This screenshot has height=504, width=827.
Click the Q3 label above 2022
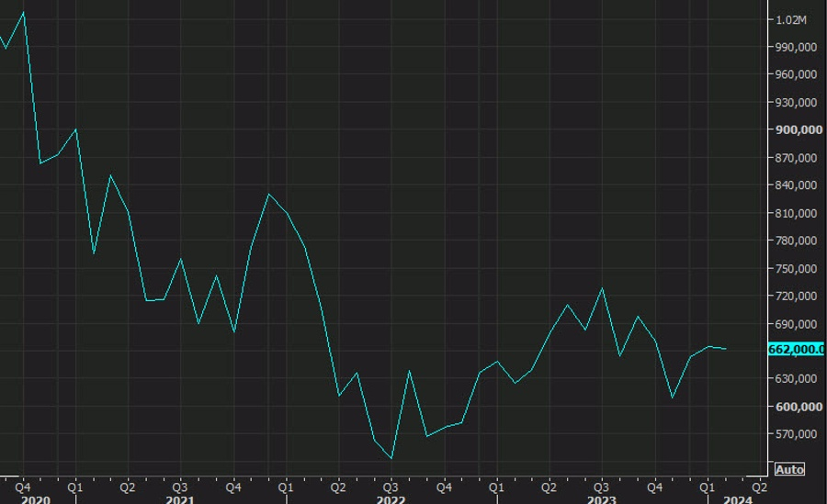[391, 487]
